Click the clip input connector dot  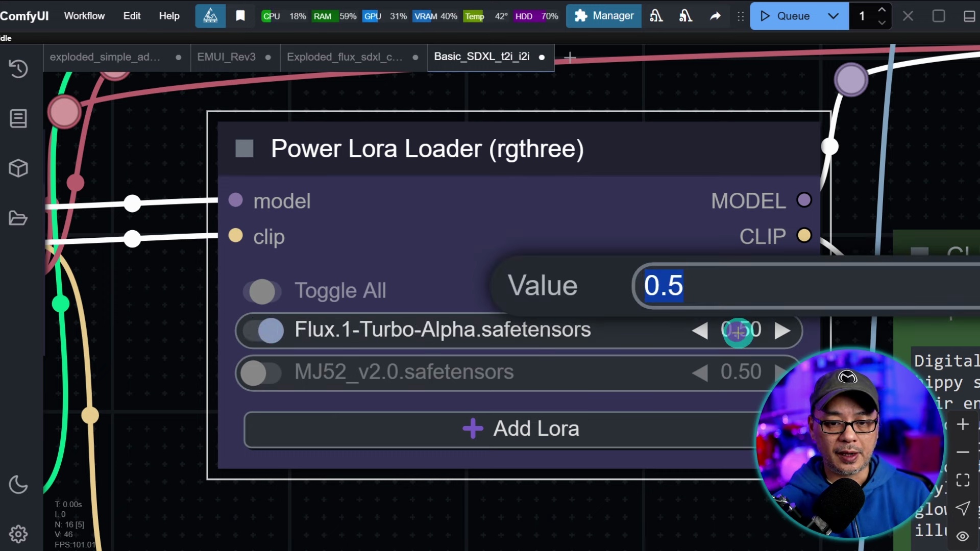[235, 235]
